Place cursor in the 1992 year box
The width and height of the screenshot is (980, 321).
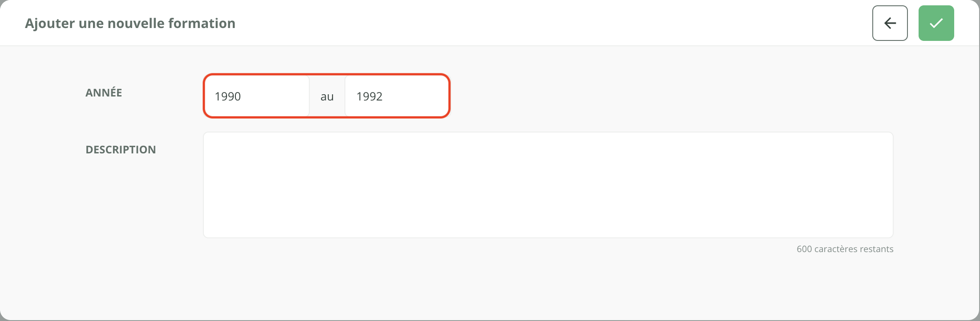tap(397, 96)
